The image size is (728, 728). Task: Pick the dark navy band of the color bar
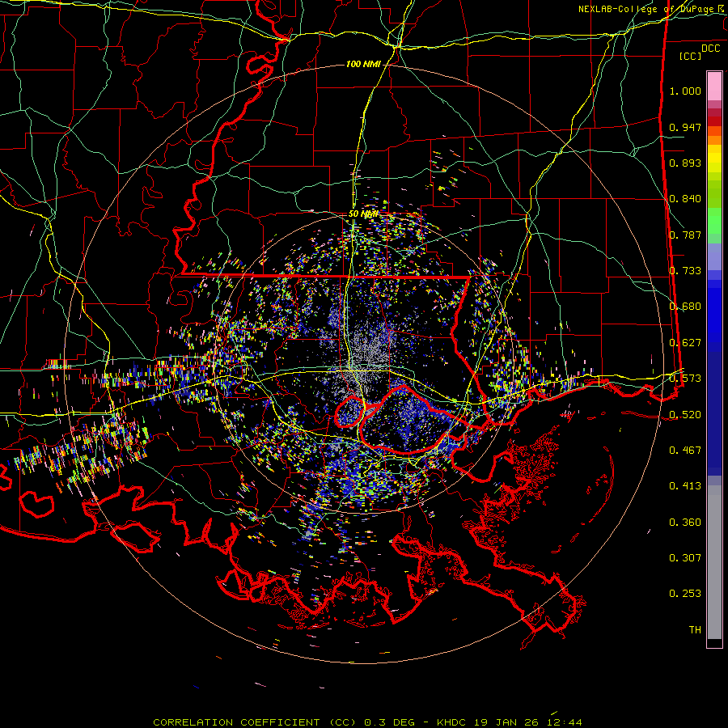click(714, 413)
